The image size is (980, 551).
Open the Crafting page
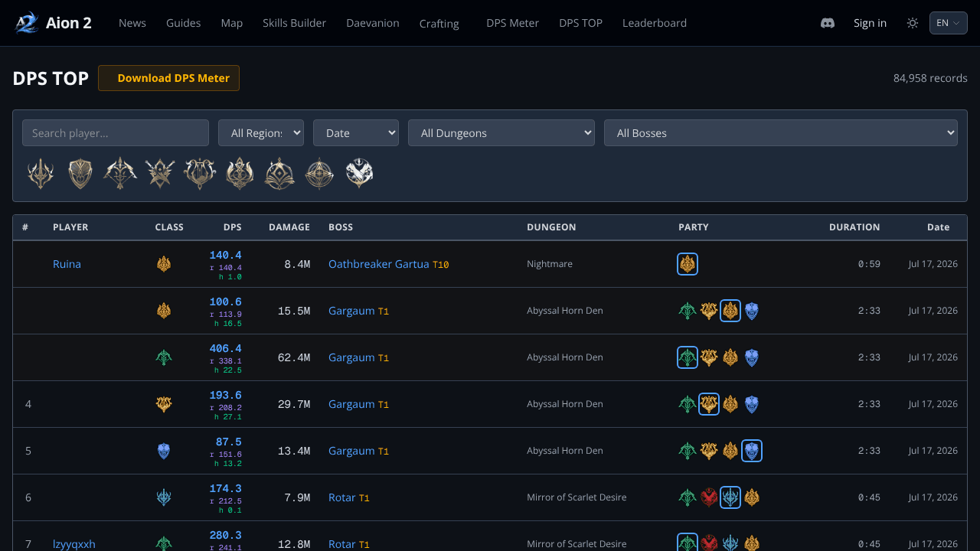pyautogui.click(x=439, y=24)
